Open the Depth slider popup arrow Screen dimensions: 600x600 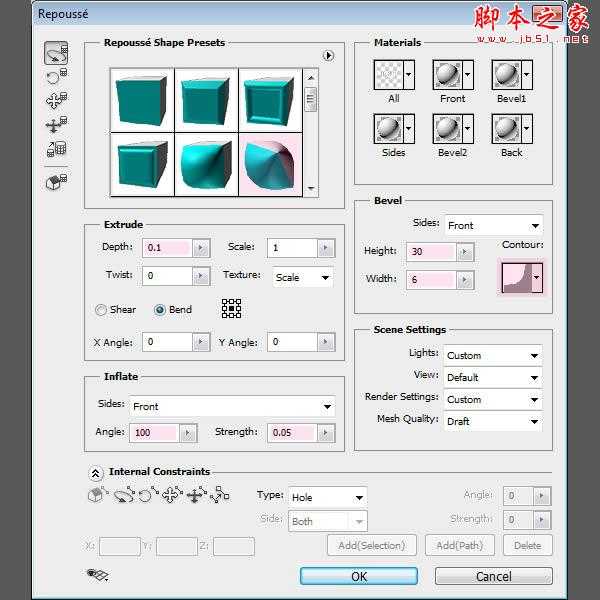click(x=201, y=248)
